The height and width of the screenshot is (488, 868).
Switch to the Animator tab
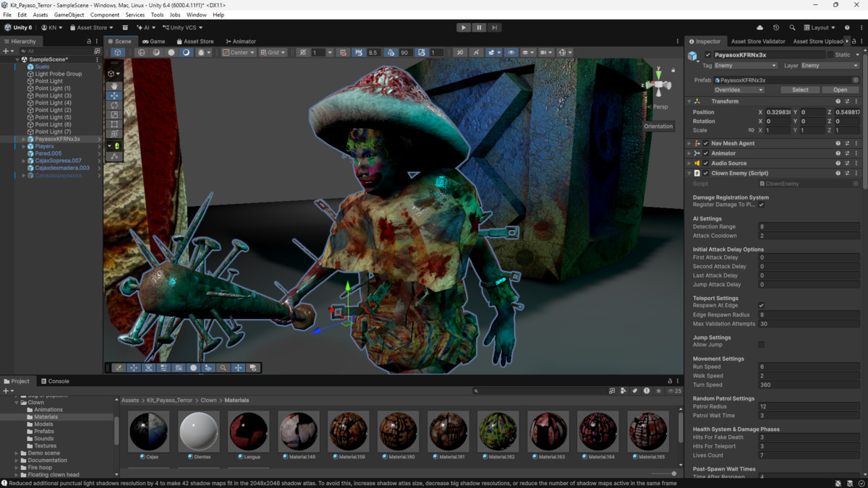click(241, 41)
